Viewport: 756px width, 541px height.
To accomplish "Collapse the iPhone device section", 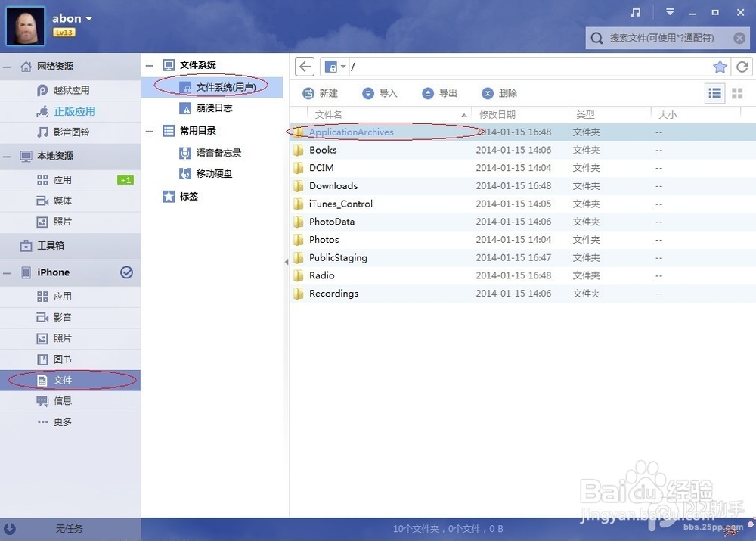I will pyautogui.click(x=7, y=273).
